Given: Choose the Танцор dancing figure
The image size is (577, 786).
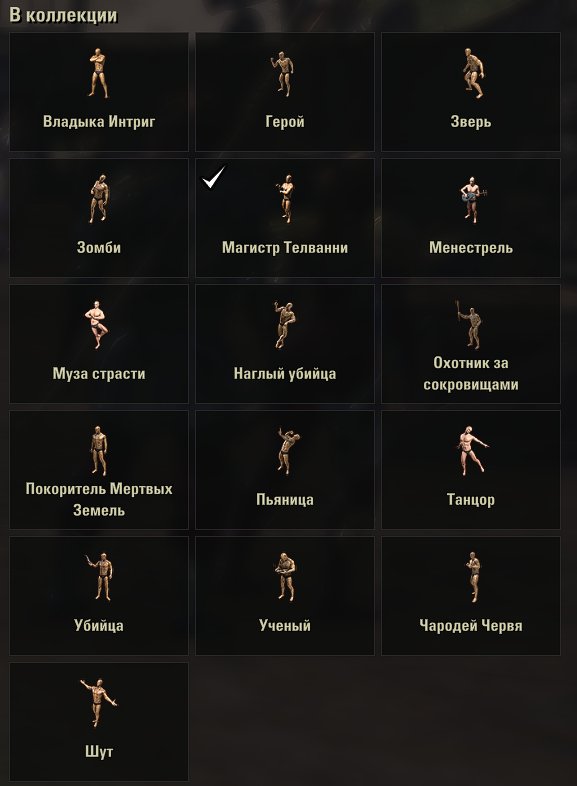Looking at the screenshot, I should [x=472, y=451].
